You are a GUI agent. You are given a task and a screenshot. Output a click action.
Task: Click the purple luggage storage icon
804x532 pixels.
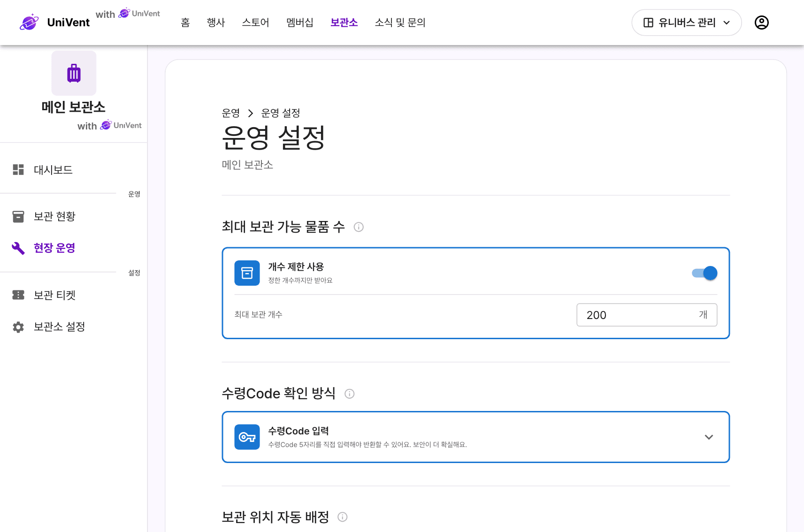point(74,73)
